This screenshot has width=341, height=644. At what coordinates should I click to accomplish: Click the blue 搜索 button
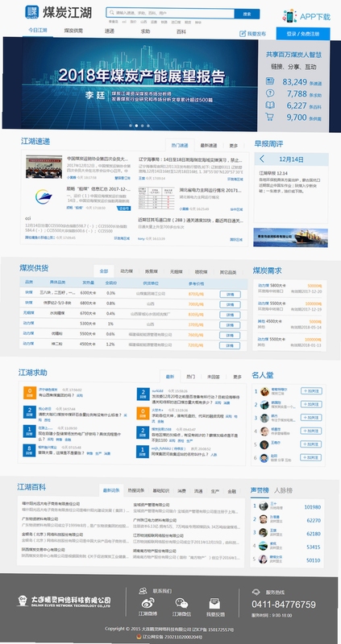pyautogui.click(x=247, y=14)
